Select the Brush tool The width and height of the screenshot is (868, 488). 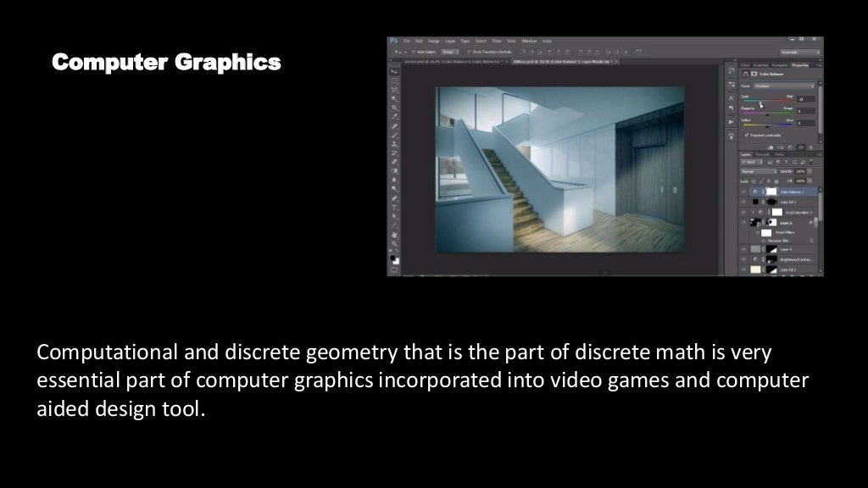coord(394,135)
